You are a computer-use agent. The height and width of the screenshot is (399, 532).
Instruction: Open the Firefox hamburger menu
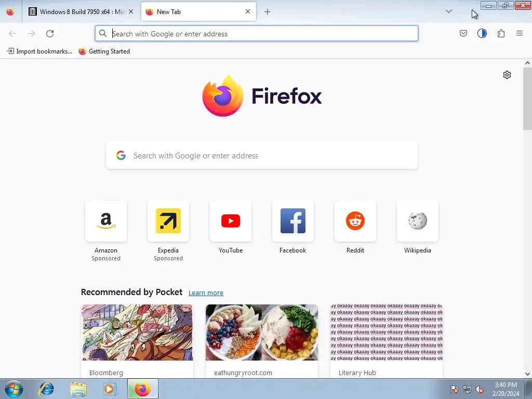pyautogui.click(x=520, y=33)
